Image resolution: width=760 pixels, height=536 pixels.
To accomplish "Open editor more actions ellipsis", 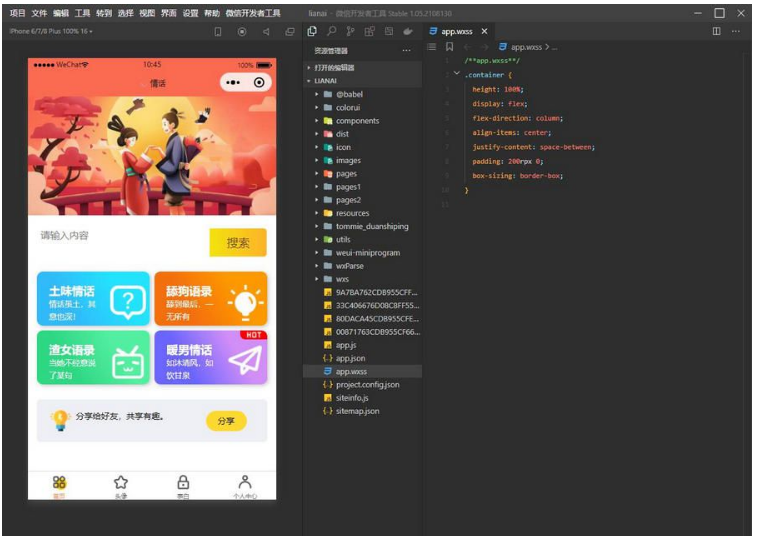I will pyautogui.click(x=736, y=31).
